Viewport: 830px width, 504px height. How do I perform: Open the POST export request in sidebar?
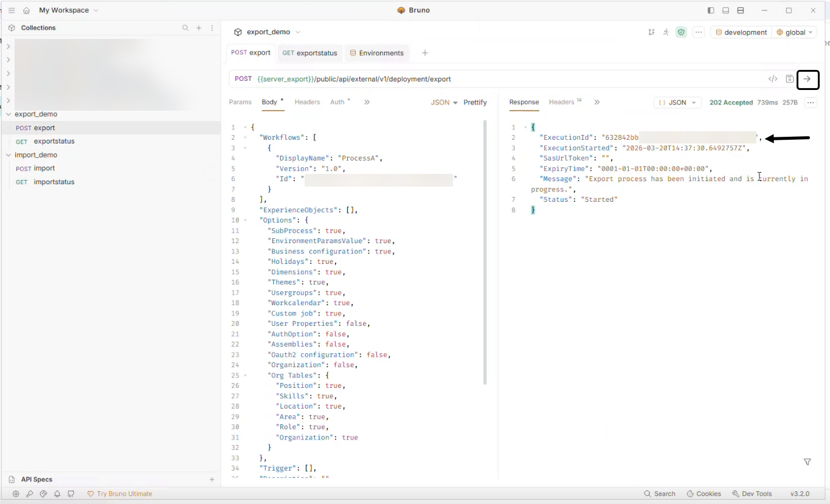pyautogui.click(x=111, y=128)
